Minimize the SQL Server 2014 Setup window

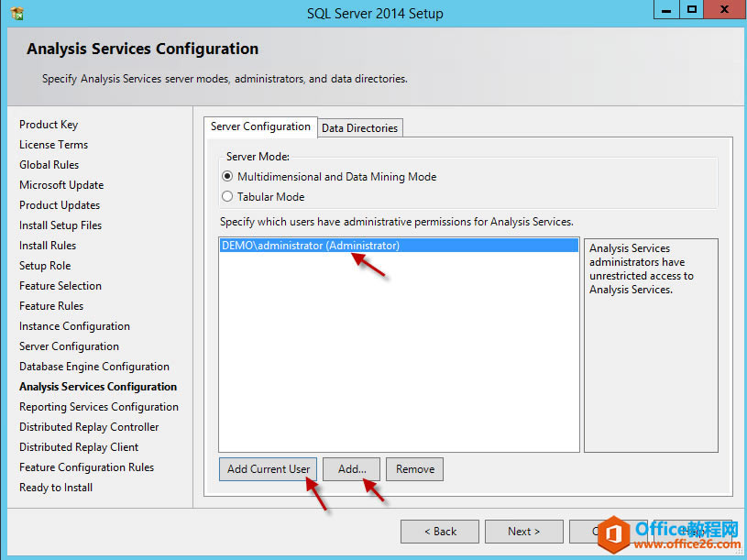tap(666, 9)
